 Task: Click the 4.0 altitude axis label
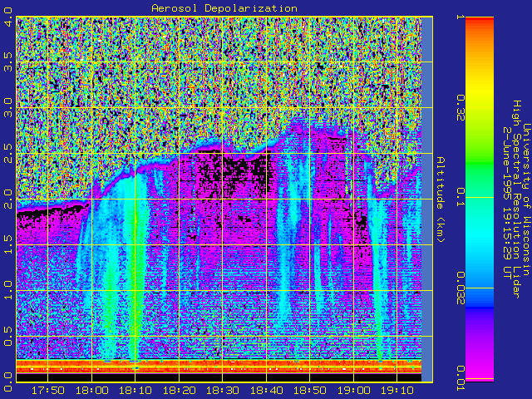8,17
